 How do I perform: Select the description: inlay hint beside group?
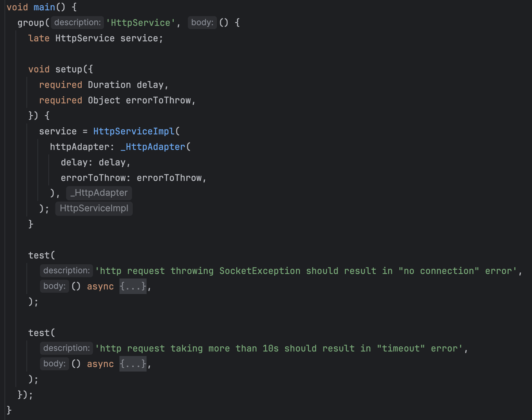(77, 22)
